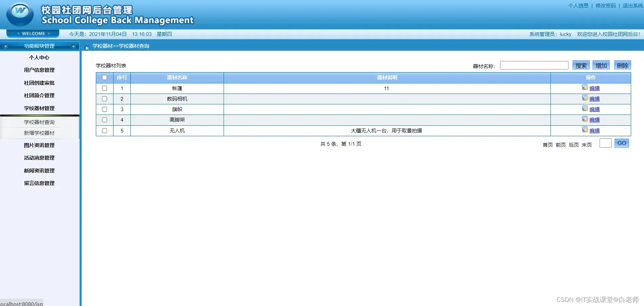
Task: Click the description cell showing 11
Action: pos(387,88)
